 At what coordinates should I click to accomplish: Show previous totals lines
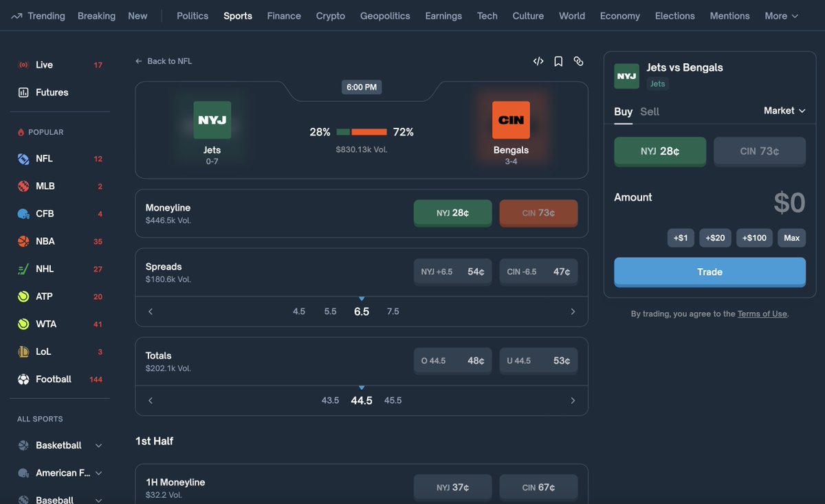pyautogui.click(x=151, y=400)
